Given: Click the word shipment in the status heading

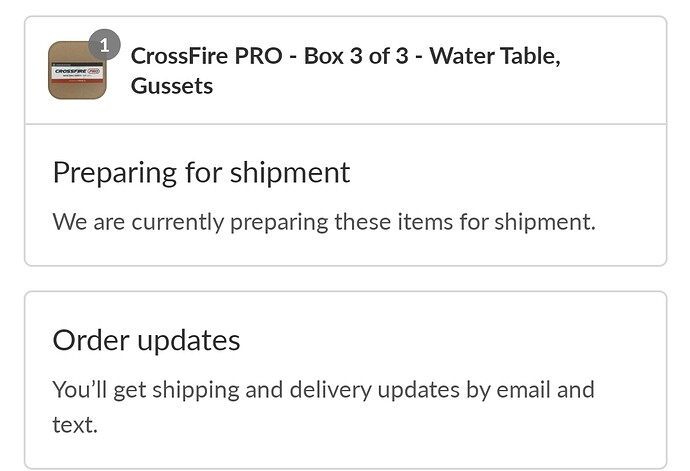Looking at the screenshot, I should (290, 173).
